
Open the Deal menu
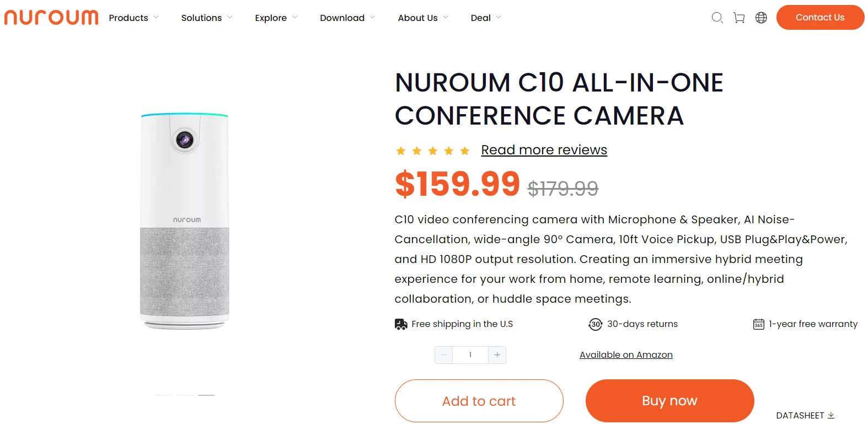coord(486,18)
